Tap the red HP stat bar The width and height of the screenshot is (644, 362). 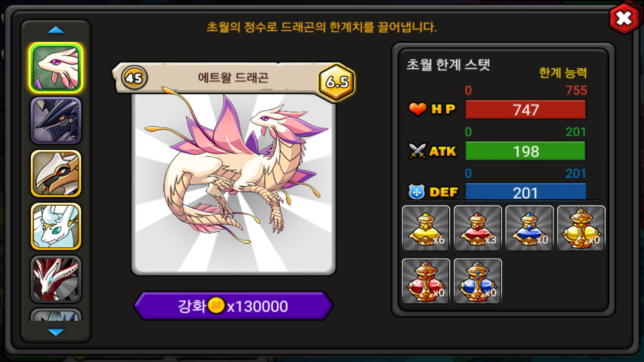[526, 110]
